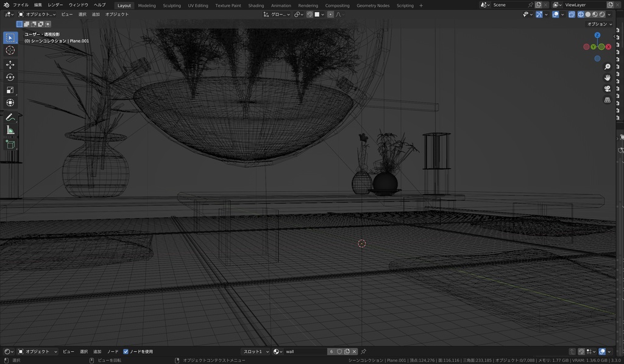Viewport: 624px width, 364px height.
Task: Enable 'ノードを使用' checkbox
Action: (126, 352)
